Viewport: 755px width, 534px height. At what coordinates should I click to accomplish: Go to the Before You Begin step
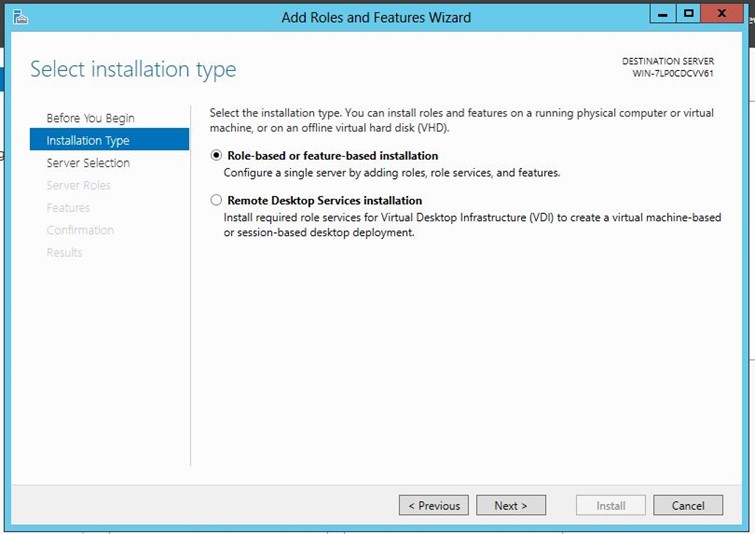click(x=90, y=118)
